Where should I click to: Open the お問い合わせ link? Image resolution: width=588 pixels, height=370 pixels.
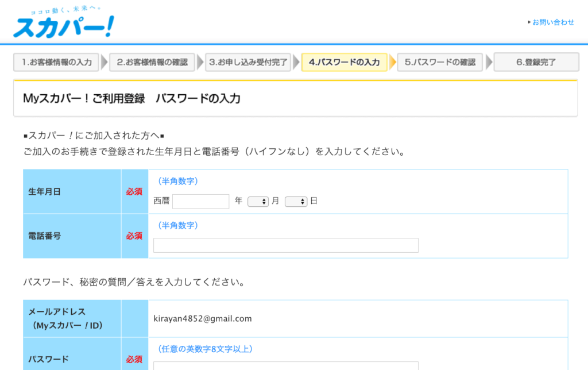pos(553,22)
